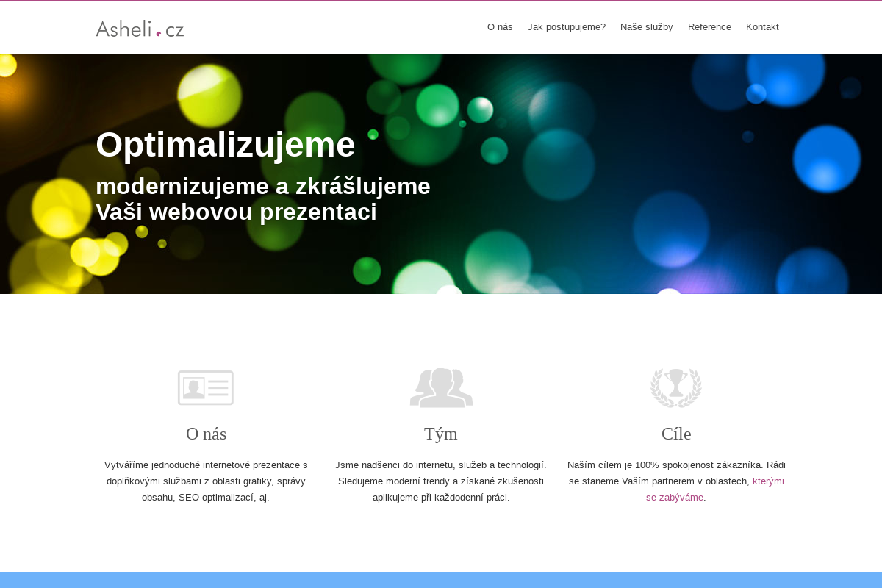Click the paragraph starting 'Jsme nadšenci do internetu'

[441, 481]
